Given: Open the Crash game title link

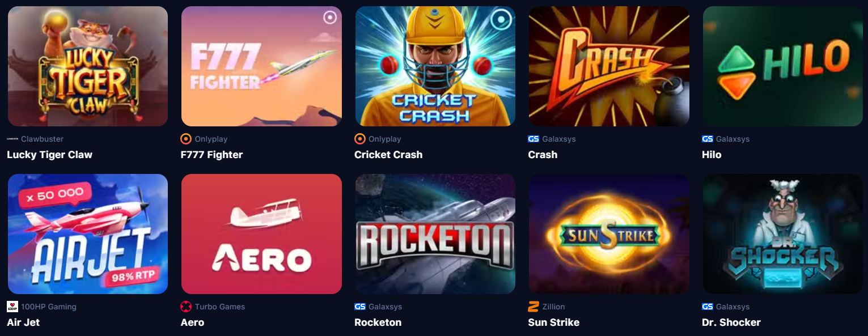Looking at the screenshot, I should (543, 155).
